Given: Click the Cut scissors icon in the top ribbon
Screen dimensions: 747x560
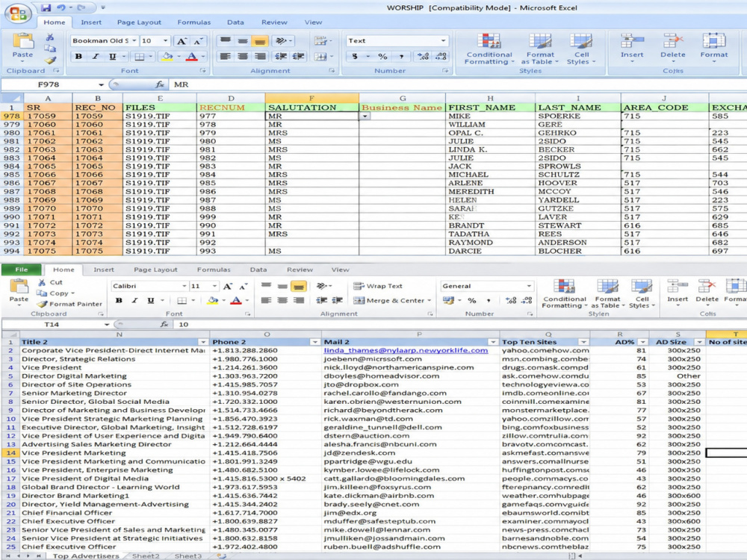Looking at the screenshot, I should tap(49, 37).
